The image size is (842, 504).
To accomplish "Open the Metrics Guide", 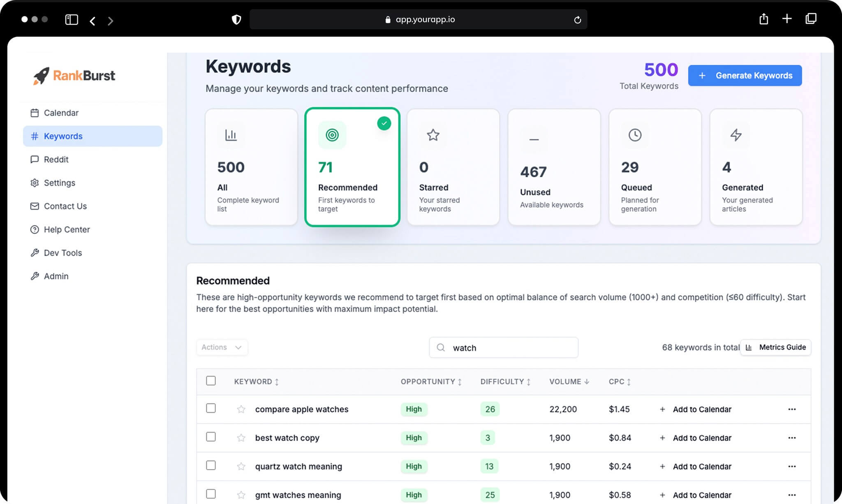I will 775,347.
